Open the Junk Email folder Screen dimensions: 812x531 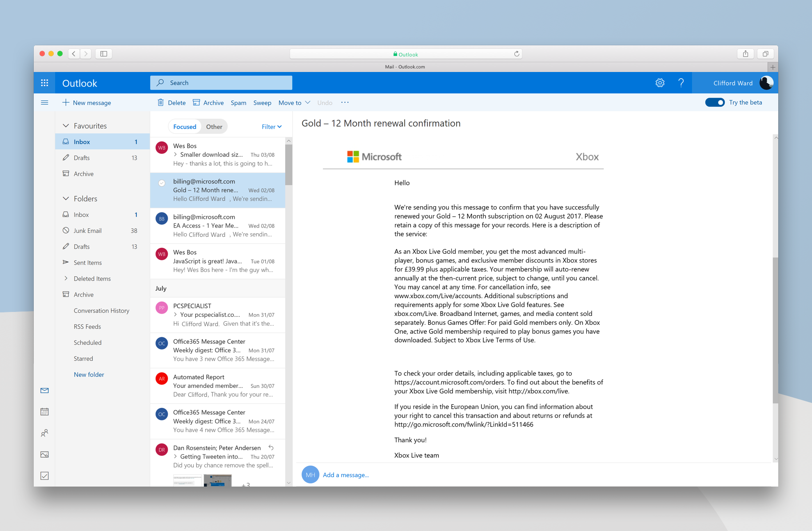[x=103, y=231]
